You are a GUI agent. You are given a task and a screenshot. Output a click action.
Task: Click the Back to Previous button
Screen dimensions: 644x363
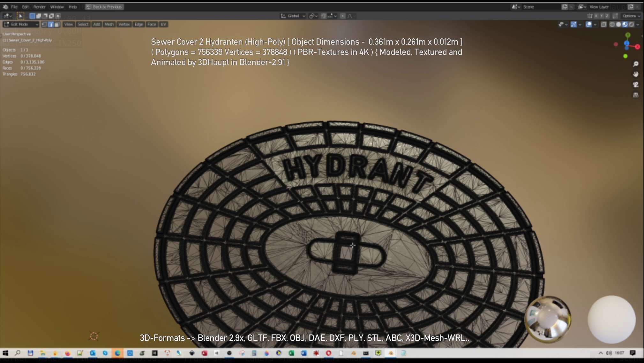point(104,7)
